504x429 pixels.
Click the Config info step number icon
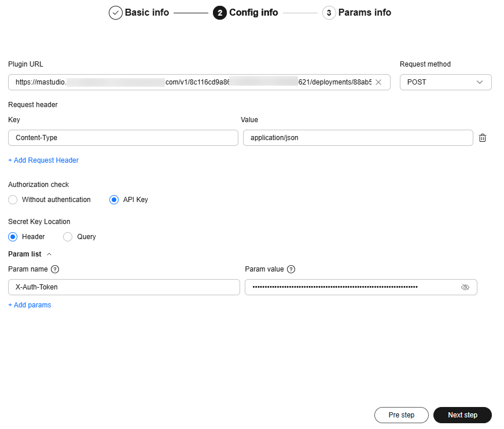219,13
